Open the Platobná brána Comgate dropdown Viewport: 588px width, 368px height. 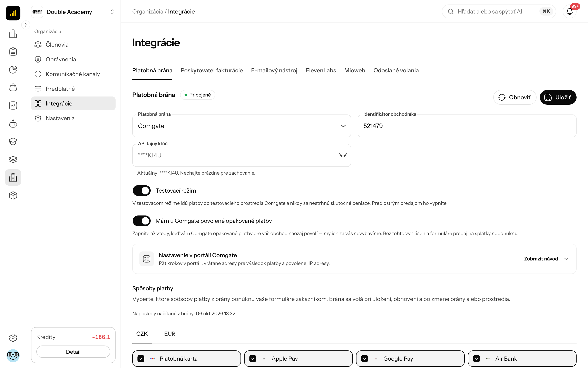pos(242,126)
